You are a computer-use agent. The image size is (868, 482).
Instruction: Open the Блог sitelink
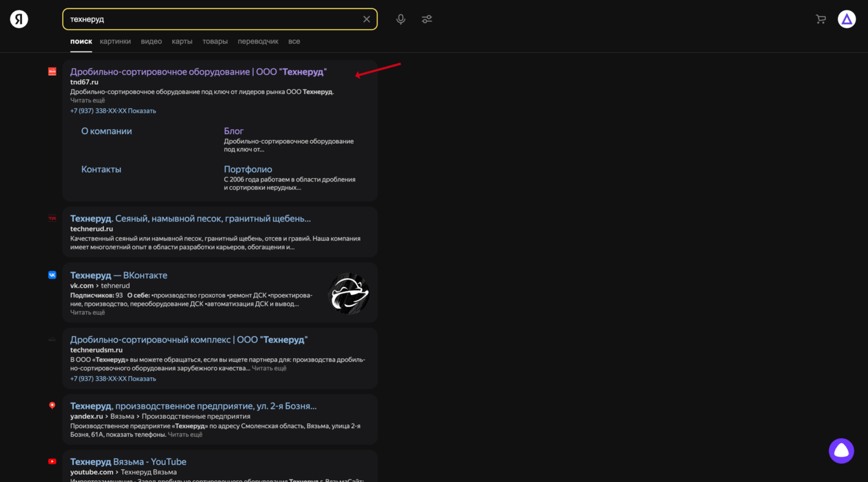coord(234,131)
